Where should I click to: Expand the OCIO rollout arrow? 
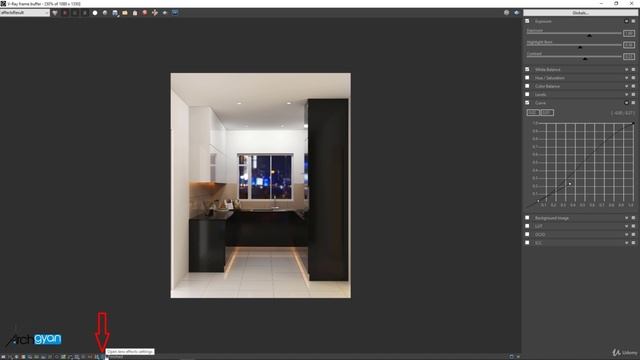pyautogui.click(x=627, y=234)
